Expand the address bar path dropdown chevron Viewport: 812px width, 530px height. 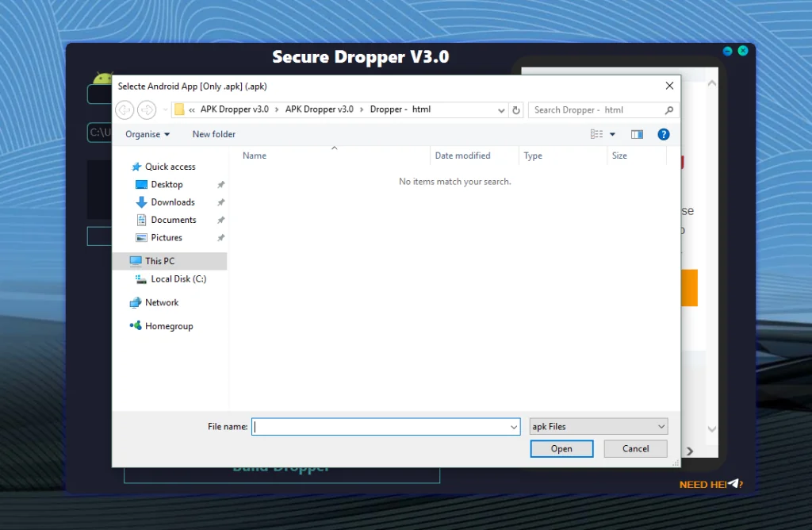501,109
